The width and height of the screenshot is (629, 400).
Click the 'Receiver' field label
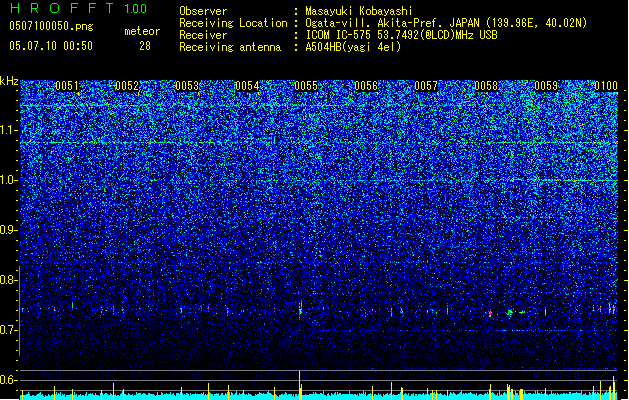(203, 35)
